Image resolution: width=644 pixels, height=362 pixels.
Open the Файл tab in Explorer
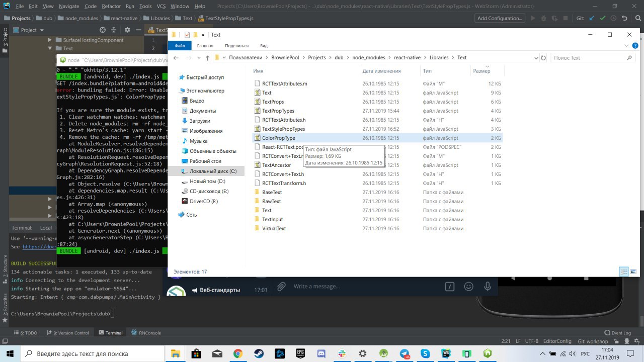[180, 45]
